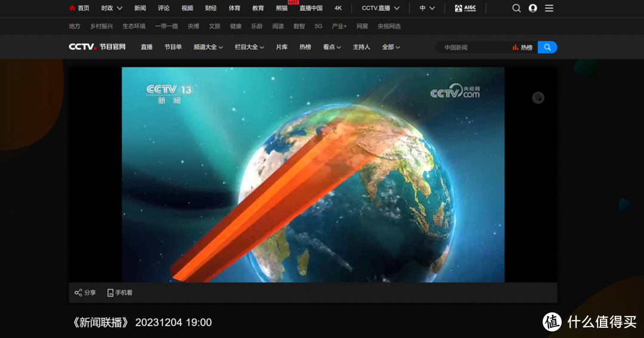Open the 文旅 link
644x338 pixels.
pyautogui.click(x=215, y=26)
